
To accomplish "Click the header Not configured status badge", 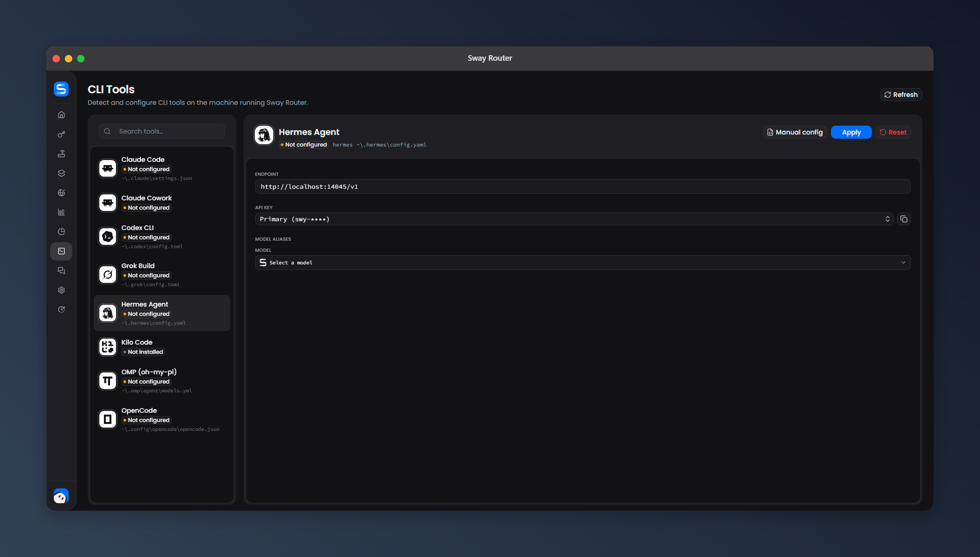I will tap(303, 145).
